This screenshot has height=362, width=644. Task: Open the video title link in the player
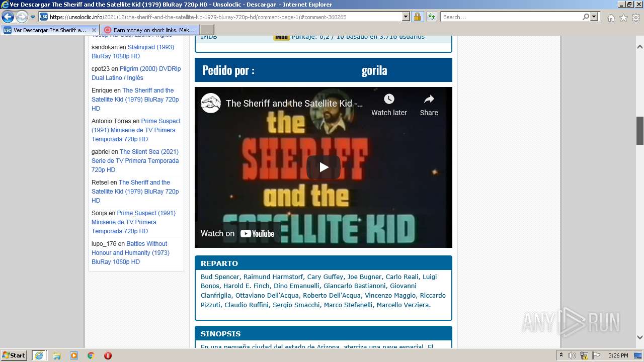point(294,104)
